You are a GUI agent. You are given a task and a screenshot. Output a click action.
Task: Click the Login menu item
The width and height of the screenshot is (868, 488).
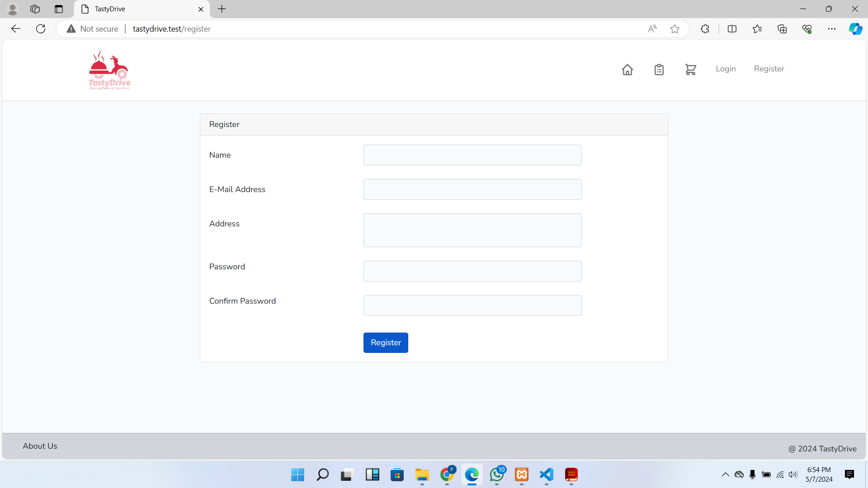tap(726, 69)
